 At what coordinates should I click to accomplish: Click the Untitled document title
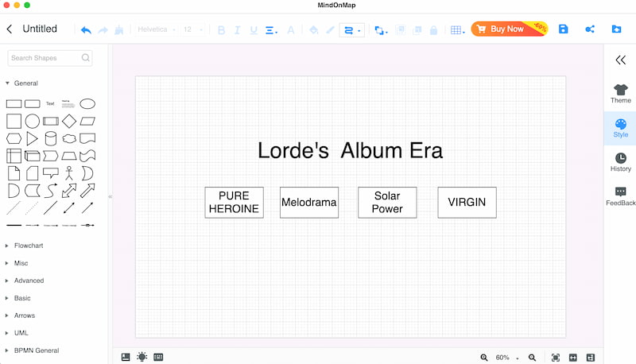click(x=40, y=29)
